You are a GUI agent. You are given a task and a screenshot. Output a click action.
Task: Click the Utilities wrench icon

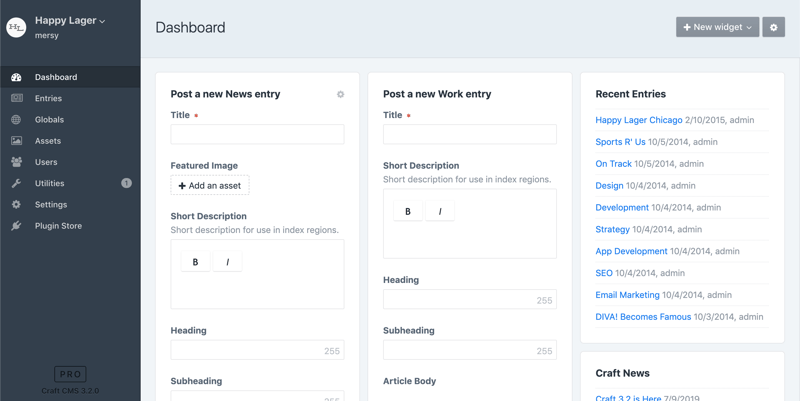tap(16, 184)
